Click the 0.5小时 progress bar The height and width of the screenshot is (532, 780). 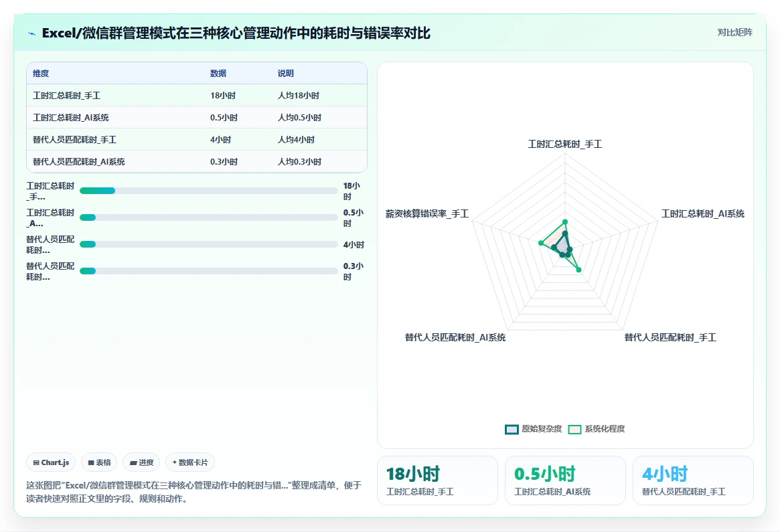(208, 217)
